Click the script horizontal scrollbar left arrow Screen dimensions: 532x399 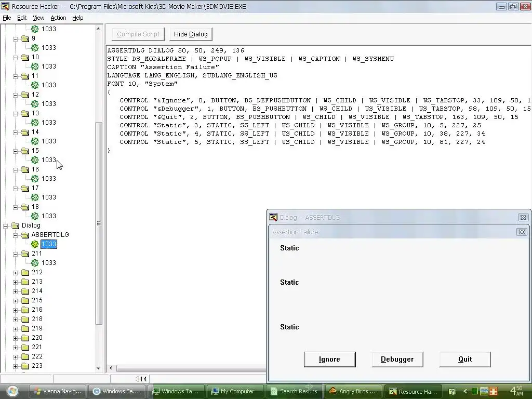click(x=111, y=368)
